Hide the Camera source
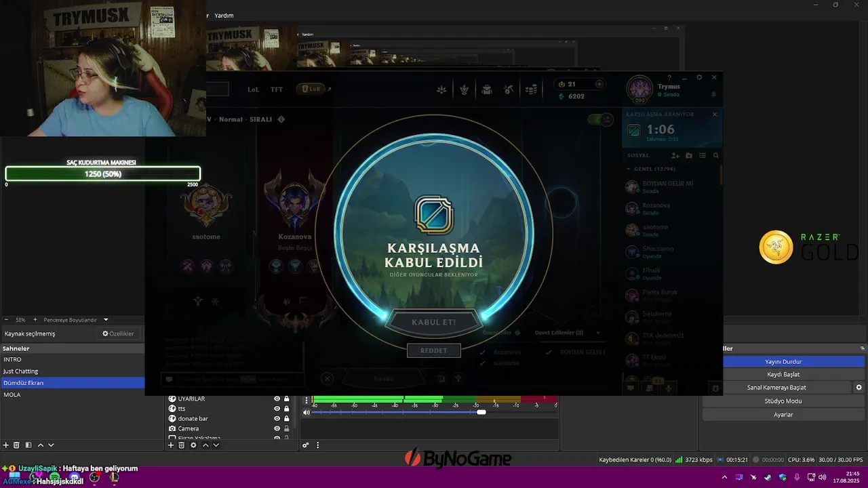The width and height of the screenshot is (868, 488). [277, 428]
